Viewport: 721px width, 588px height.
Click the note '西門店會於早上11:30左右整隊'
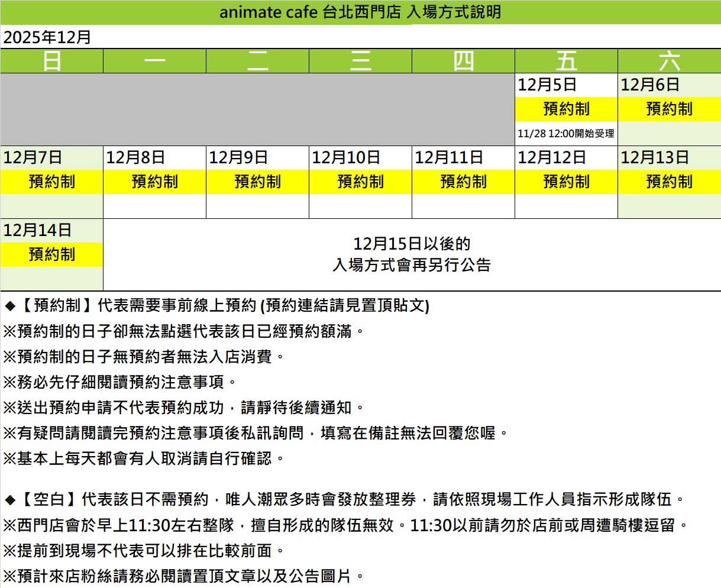347,525
